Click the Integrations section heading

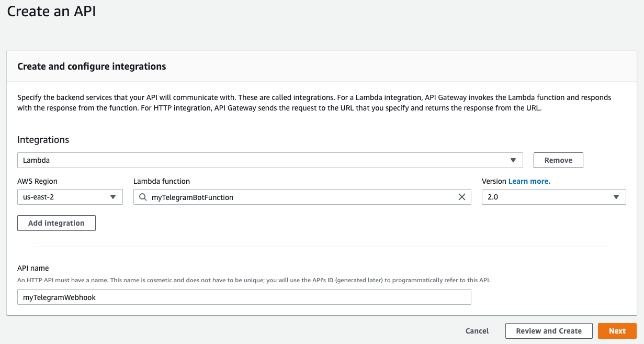pyautogui.click(x=43, y=140)
